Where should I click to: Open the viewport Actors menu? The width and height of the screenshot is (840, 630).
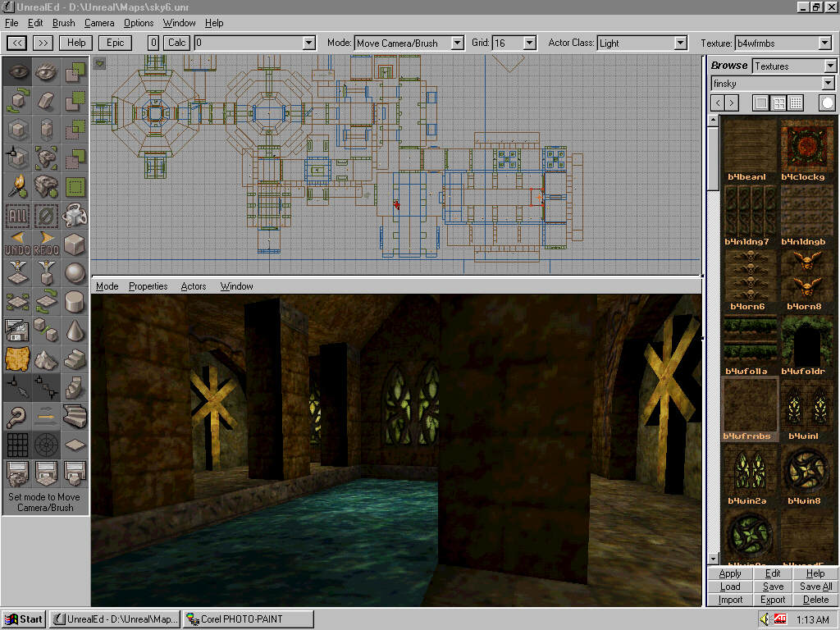tap(194, 286)
